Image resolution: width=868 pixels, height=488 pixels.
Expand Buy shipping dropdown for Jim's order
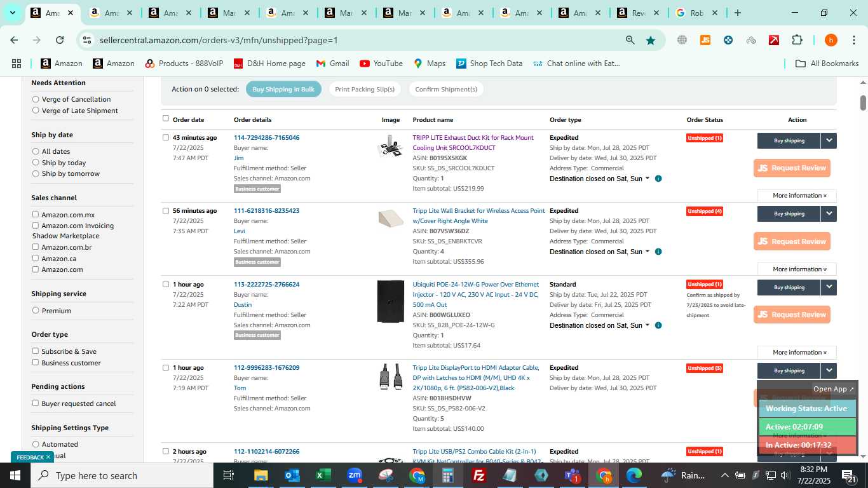click(x=829, y=140)
